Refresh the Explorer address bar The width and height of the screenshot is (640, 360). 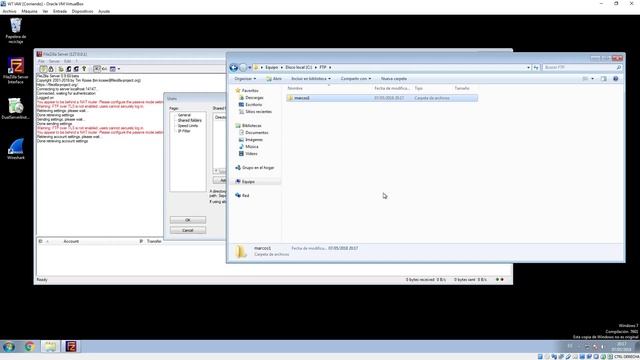pyautogui.click(x=536, y=67)
